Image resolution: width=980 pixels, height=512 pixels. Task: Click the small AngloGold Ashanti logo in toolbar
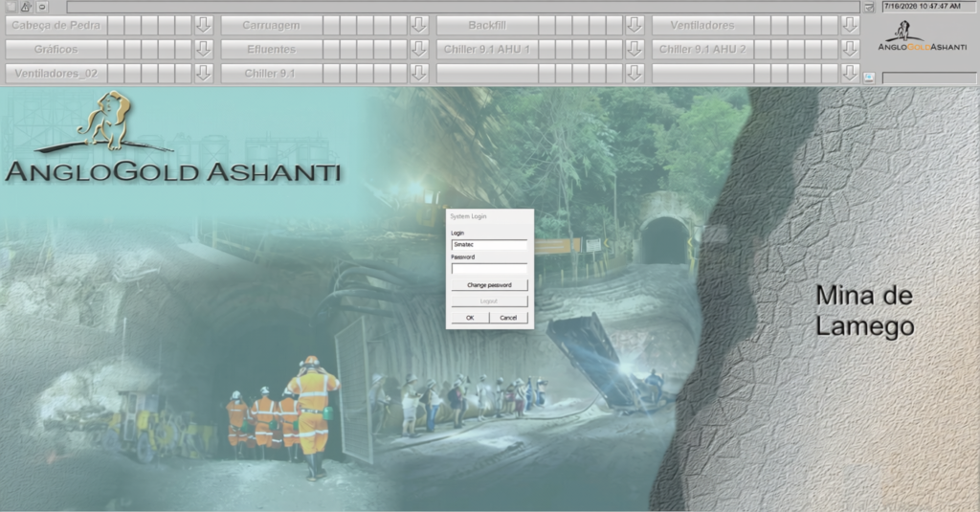pos(922,36)
